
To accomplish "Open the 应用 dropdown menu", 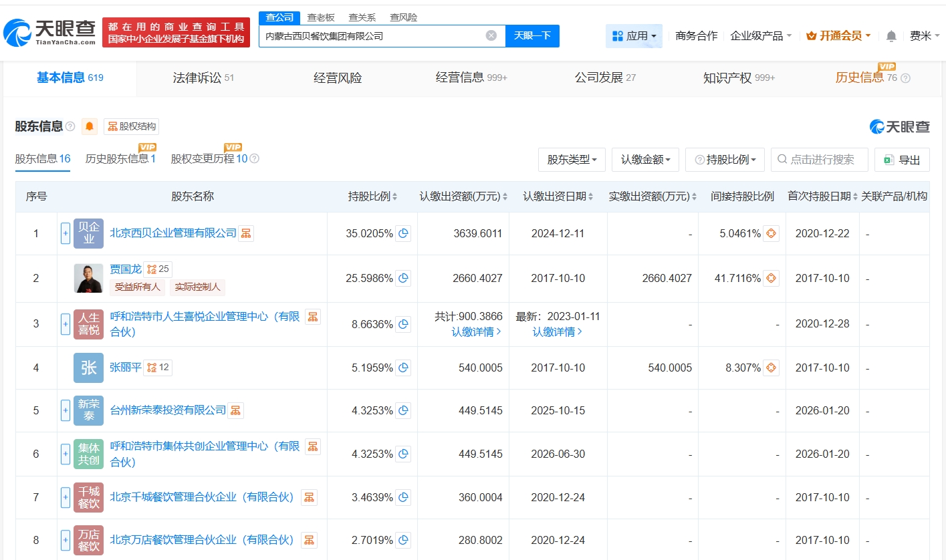I will point(634,36).
